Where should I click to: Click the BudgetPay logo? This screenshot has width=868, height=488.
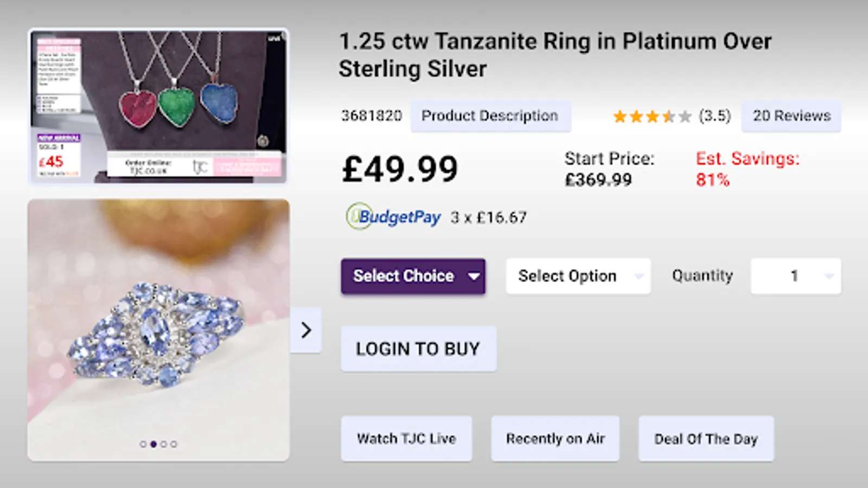(x=394, y=217)
